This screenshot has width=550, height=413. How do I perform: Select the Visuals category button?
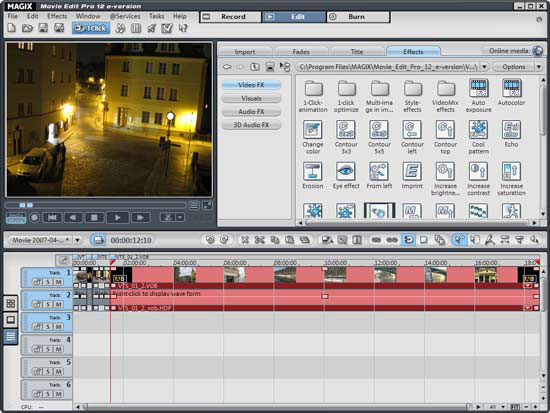coord(251,98)
